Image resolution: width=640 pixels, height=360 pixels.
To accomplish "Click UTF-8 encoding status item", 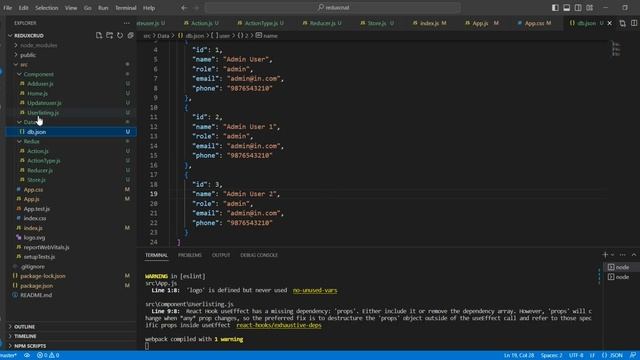I will coord(576,356).
